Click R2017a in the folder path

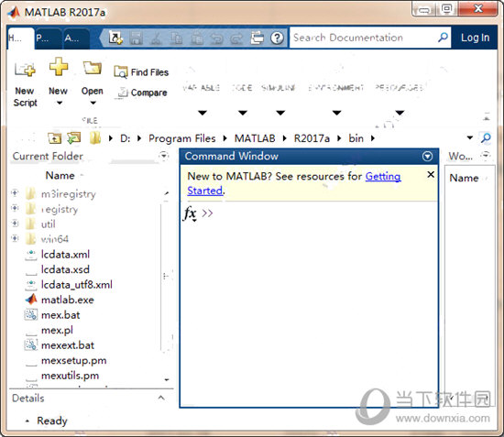(312, 138)
